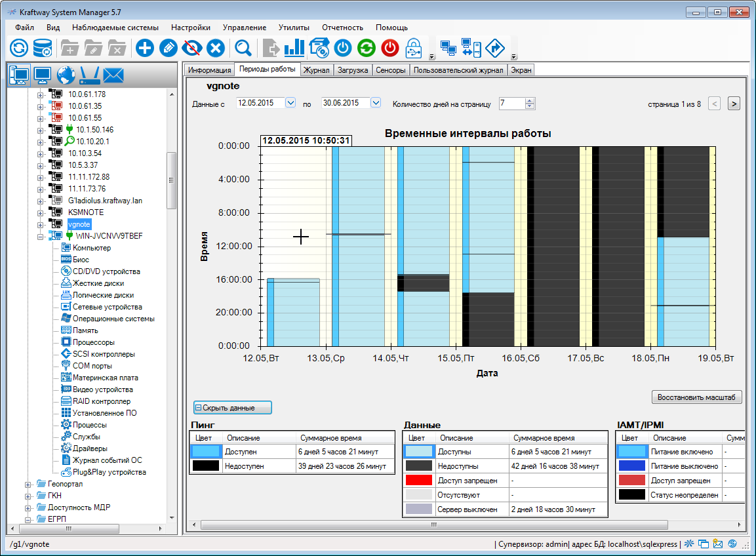Viewport: 756px width, 556px height.
Task: Click the next page arrow button
Action: pos(733,103)
